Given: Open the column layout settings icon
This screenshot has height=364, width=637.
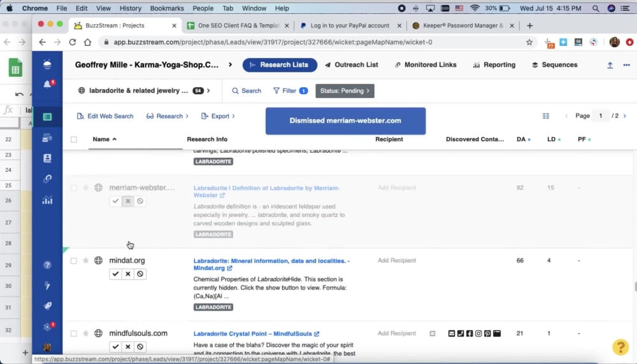Looking at the screenshot, I should coord(546,116).
